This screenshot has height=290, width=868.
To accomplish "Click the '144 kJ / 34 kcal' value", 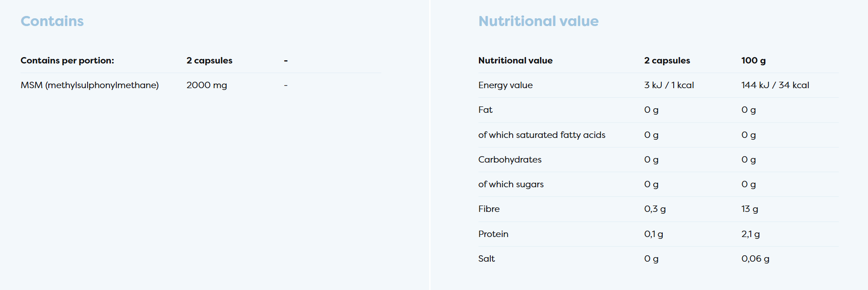I will 775,85.
